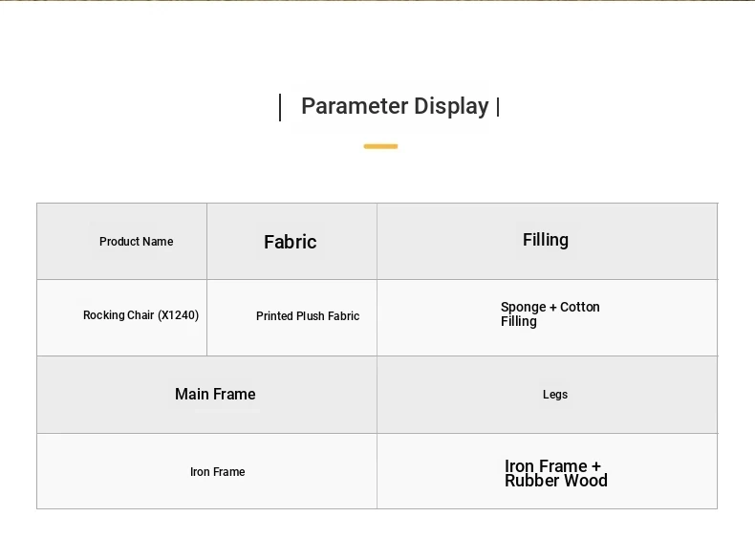This screenshot has width=755, height=560.
Task: Click the "(X1240)" model number text
Action: tap(179, 315)
